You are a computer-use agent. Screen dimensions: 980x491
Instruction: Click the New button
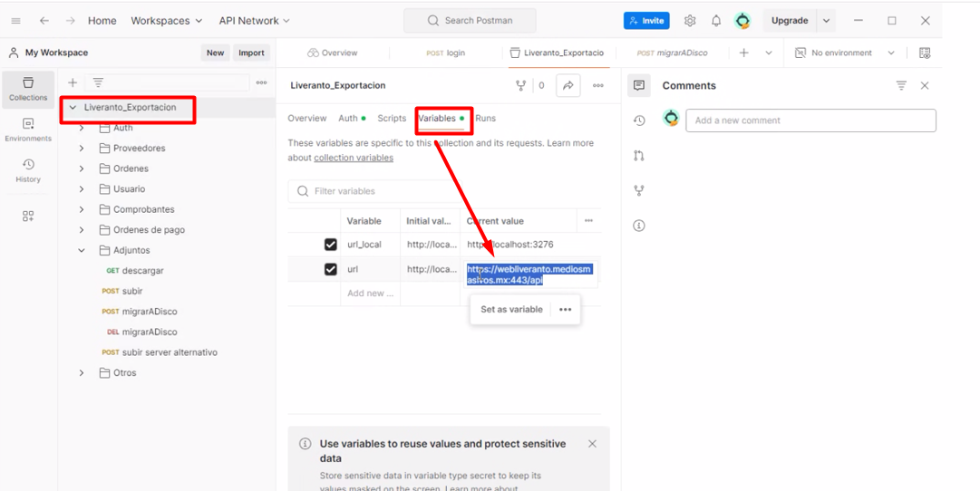215,53
